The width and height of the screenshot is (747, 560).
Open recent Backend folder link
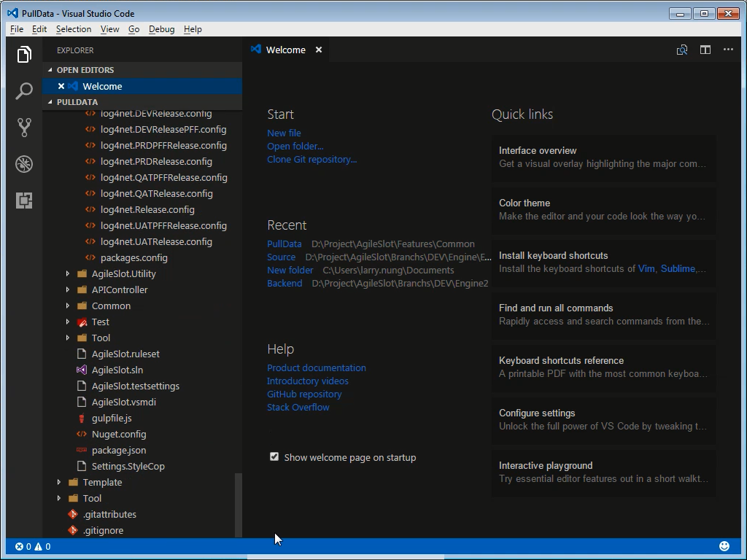(285, 284)
